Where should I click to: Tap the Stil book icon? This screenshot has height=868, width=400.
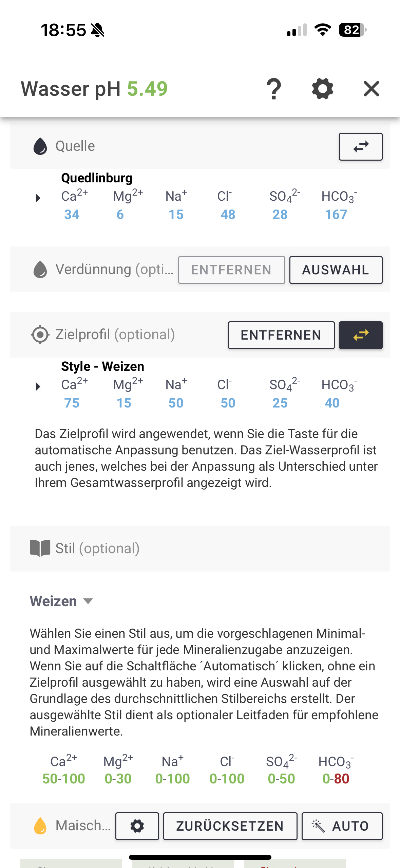click(40, 548)
